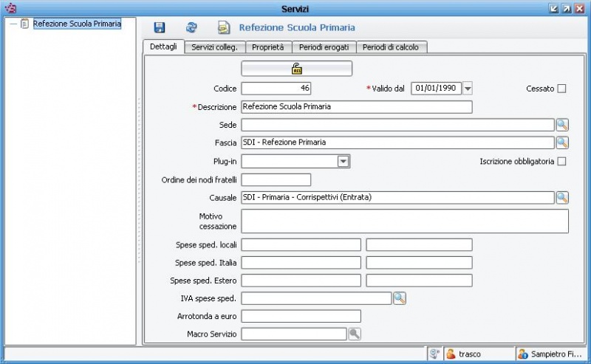This screenshot has width=591, height=364.
Task: Go to the Periodi di calcolo tab
Action: (392, 47)
